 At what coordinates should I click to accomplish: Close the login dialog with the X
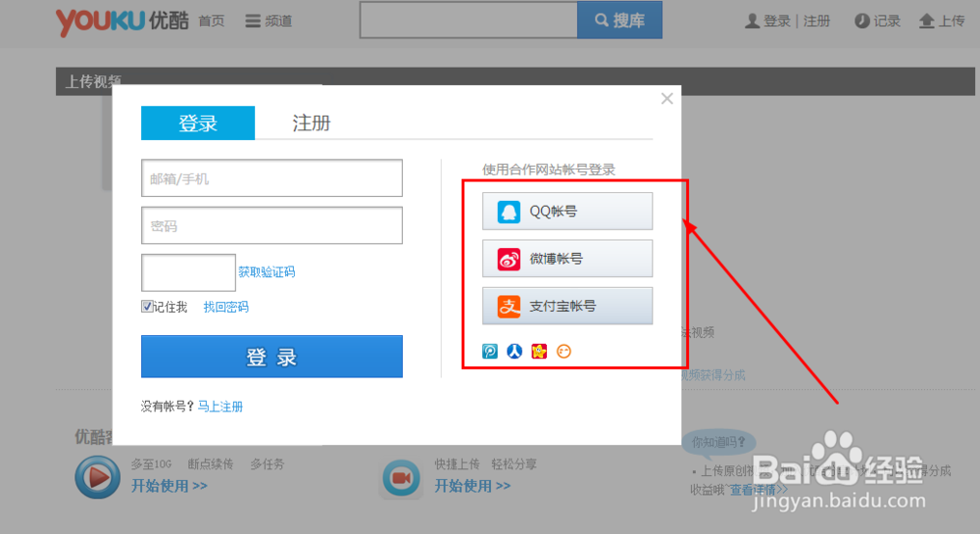[666, 99]
